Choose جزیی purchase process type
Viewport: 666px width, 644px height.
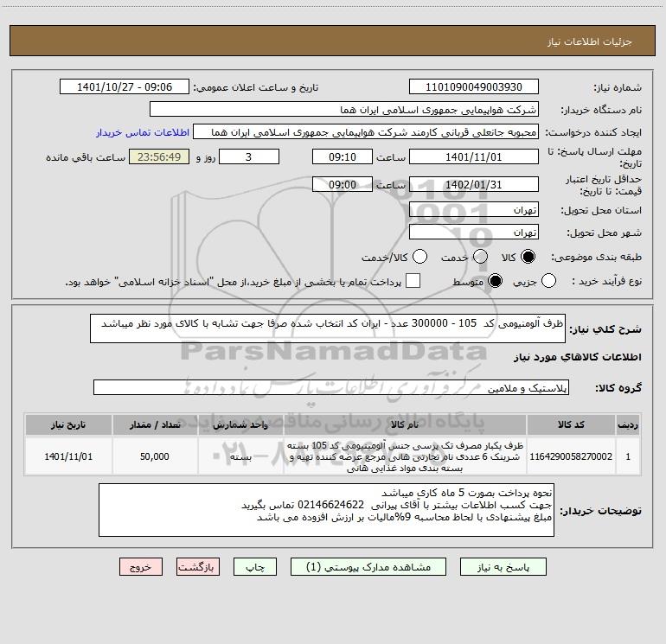(548, 281)
